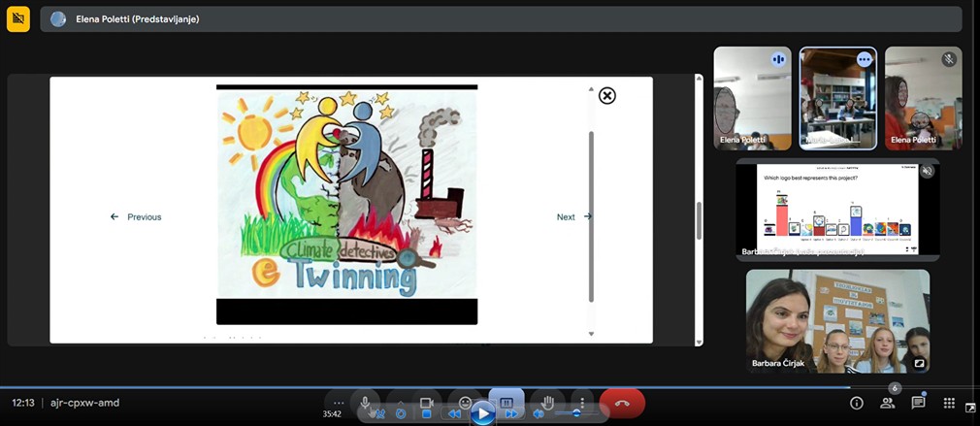The image size is (980, 426).
Task: Go to the Next logo slide
Action: pyautogui.click(x=573, y=216)
